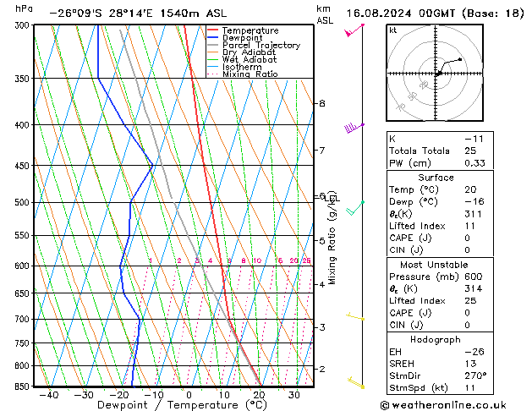Click the green wind barb at 500 hPa
The width and height of the screenshot is (532, 411).
tap(355, 208)
